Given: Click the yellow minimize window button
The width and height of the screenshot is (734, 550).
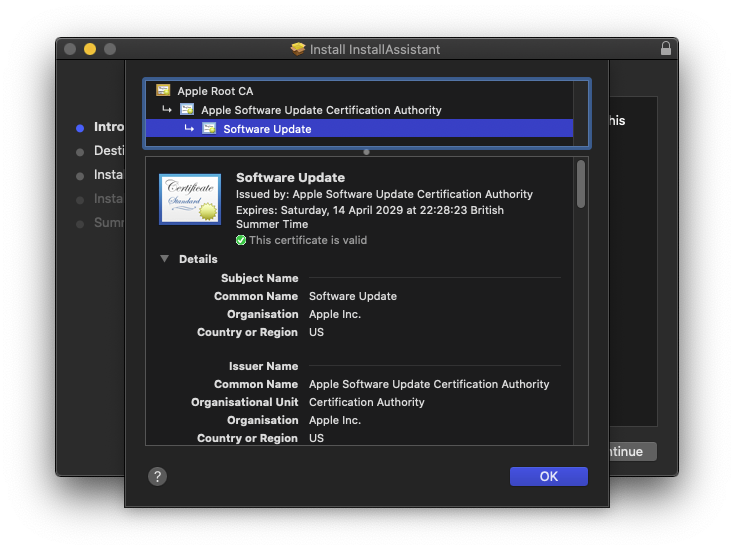Looking at the screenshot, I should [x=90, y=49].
